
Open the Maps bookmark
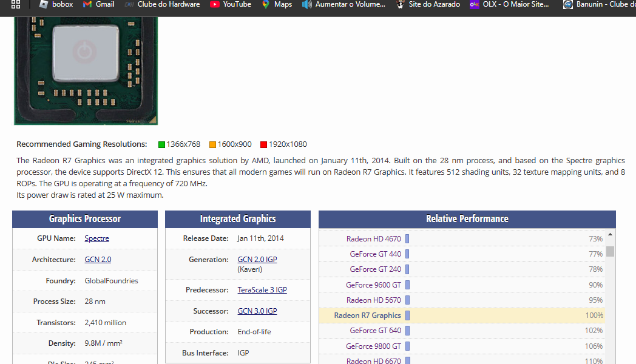pos(277,4)
